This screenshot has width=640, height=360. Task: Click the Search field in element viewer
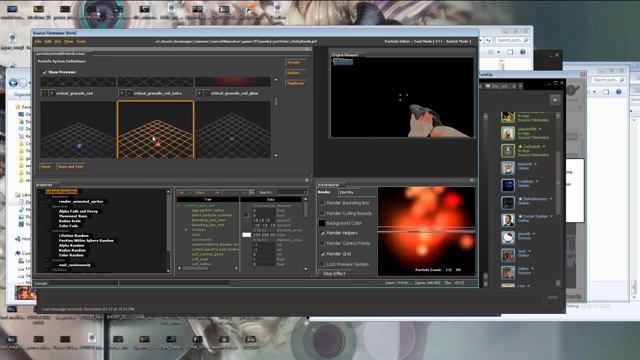[291, 192]
